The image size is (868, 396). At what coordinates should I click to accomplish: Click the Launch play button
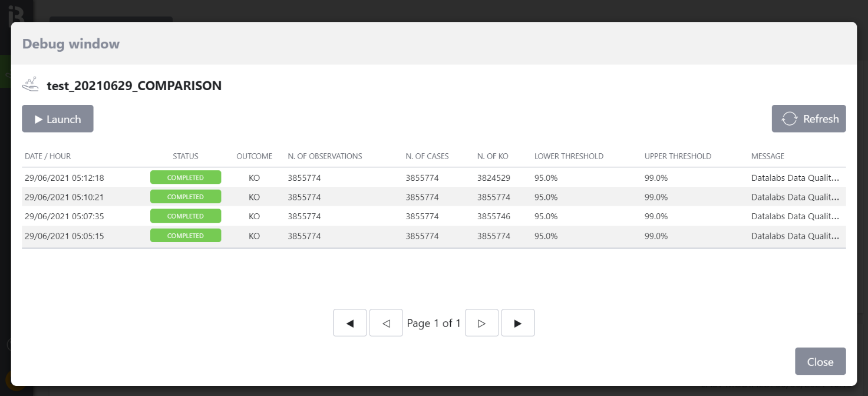58,119
